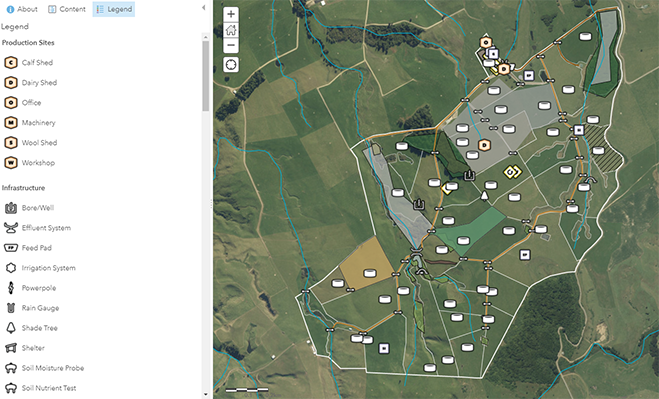Select the Legend tab
Image resolution: width=659 pixels, height=399 pixels.
pos(114,9)
